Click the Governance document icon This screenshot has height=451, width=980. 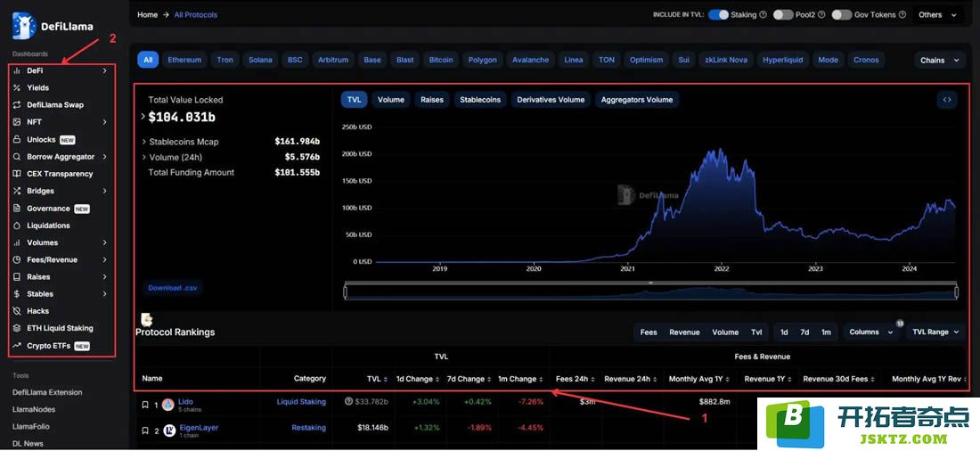click(x=17, y=209)
